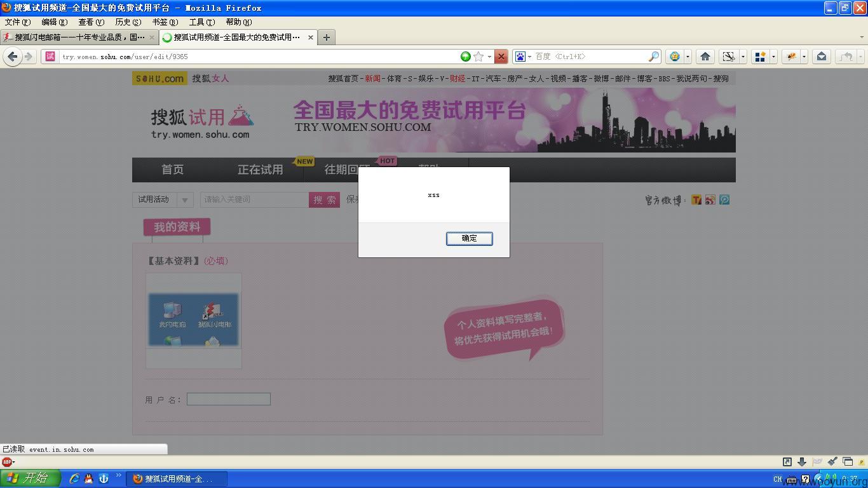
Task: Click the URL address bar
Action: (x=259, y=57)
